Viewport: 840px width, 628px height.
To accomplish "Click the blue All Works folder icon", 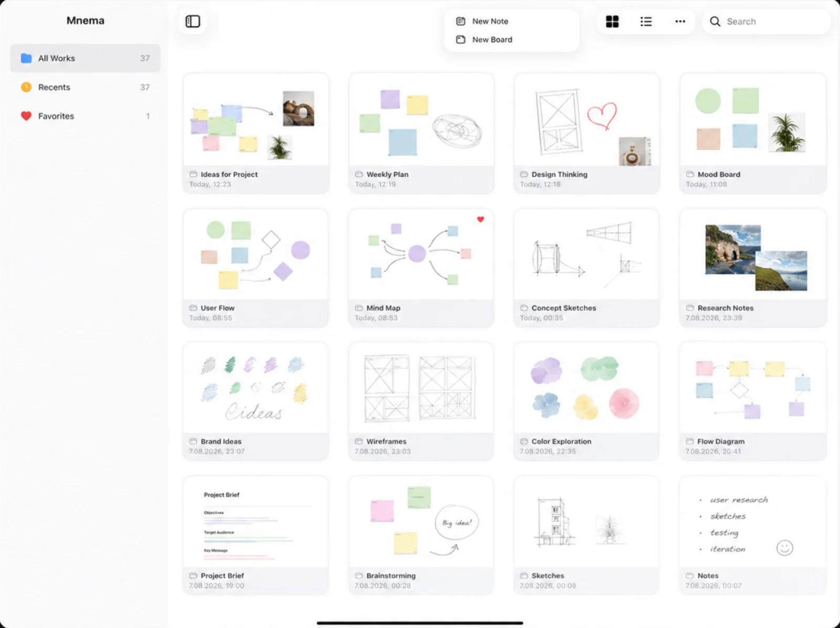I will click(x=26, y=58).
